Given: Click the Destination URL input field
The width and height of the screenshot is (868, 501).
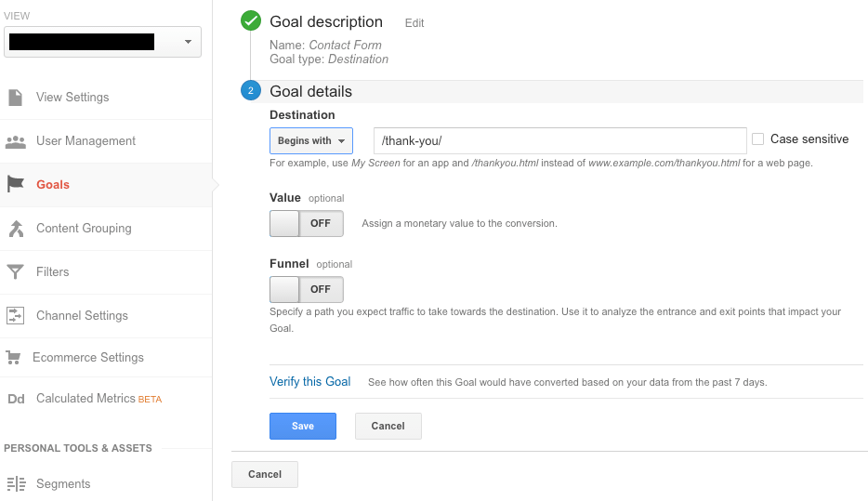Looking at the screenshot, I should (x=560, y=140).
